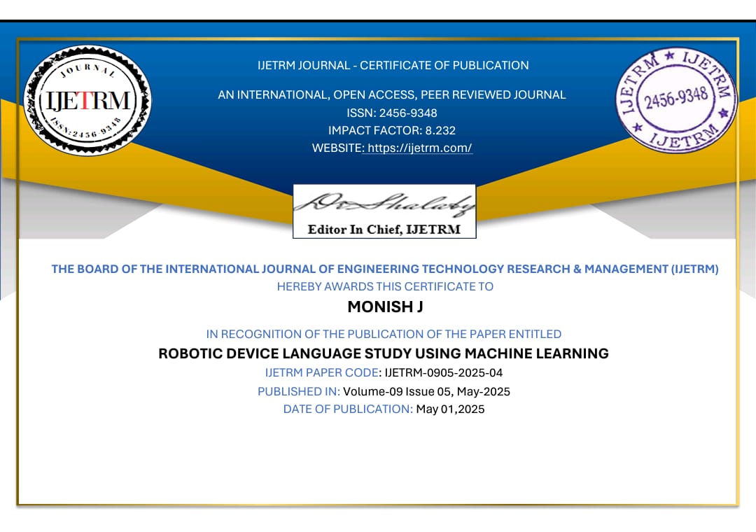756x532 pixels.
Task: Select the recipient name 'MONISH J'
Action: (x=385, y=307)
